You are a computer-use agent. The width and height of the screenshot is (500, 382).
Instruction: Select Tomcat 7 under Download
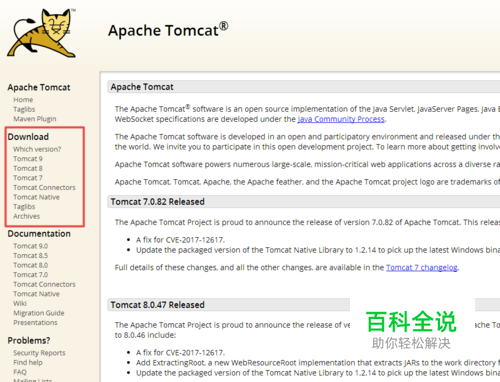pyautogui.click(x=28, y=178)
